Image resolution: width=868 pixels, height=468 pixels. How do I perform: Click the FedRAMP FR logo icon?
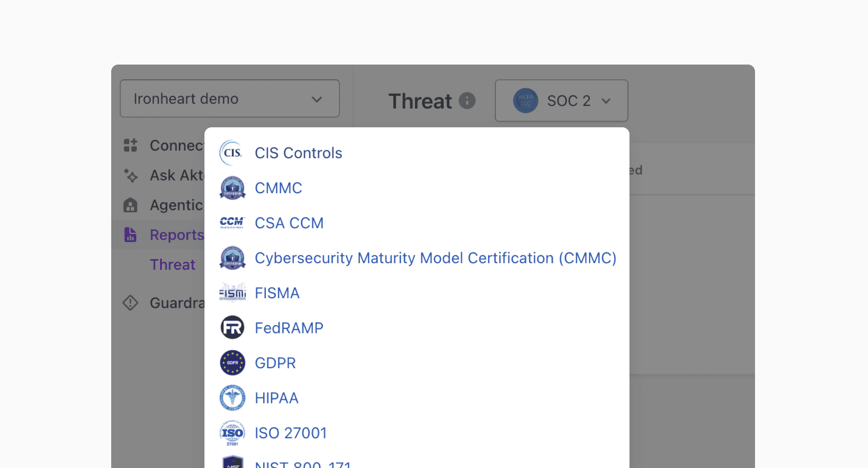[x=232, y=328]
